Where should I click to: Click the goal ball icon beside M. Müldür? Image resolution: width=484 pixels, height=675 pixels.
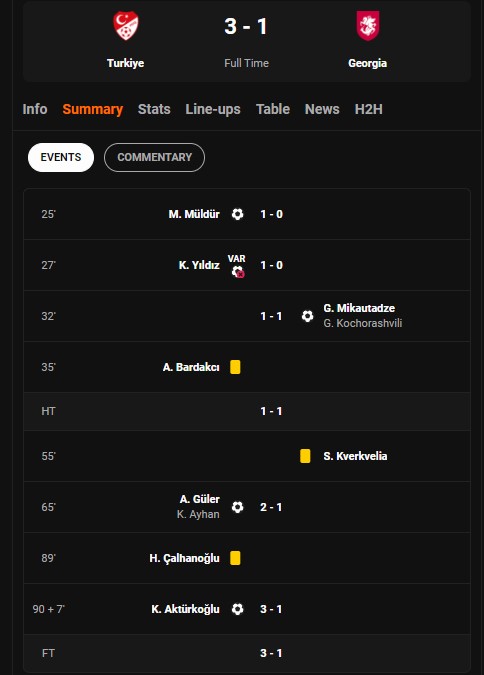(237, 214)
